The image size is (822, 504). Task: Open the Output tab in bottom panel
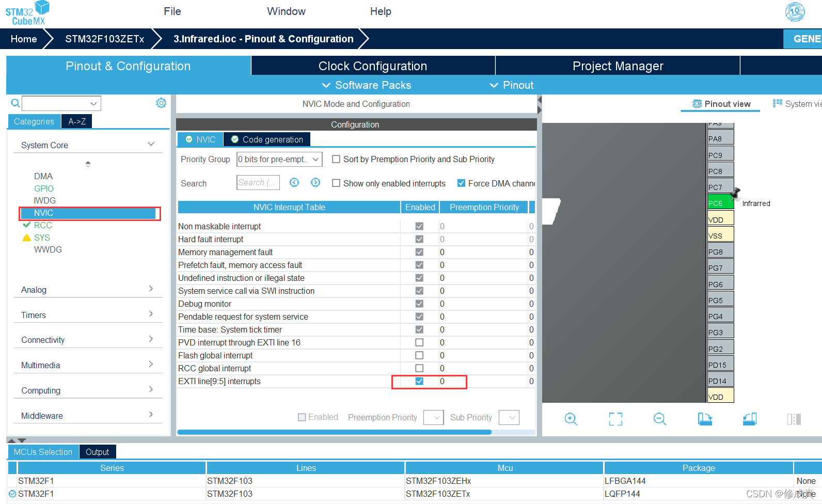tap(98, 452)
